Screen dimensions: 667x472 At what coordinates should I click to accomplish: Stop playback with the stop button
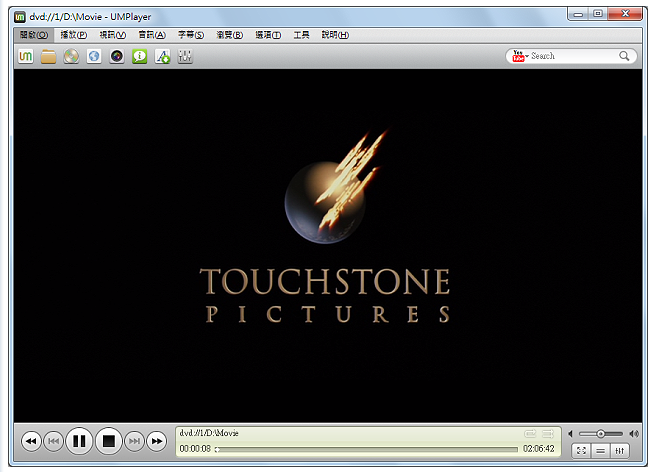point(109,441)
